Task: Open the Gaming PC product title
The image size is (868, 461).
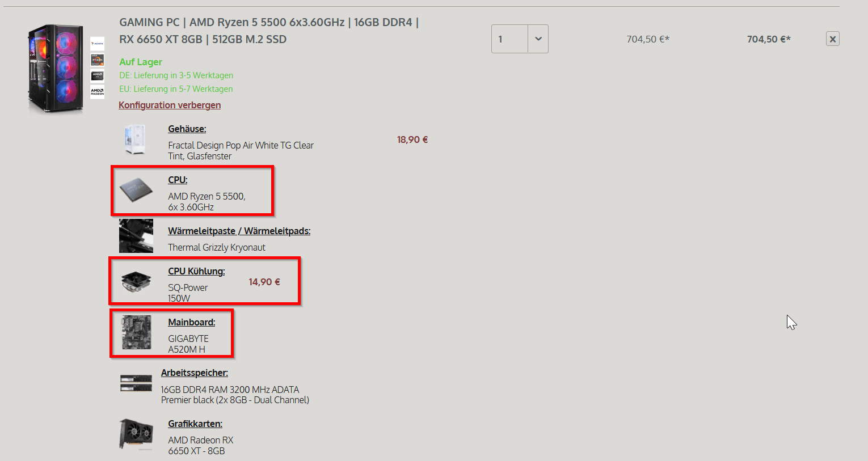Action: coord(269,31)
